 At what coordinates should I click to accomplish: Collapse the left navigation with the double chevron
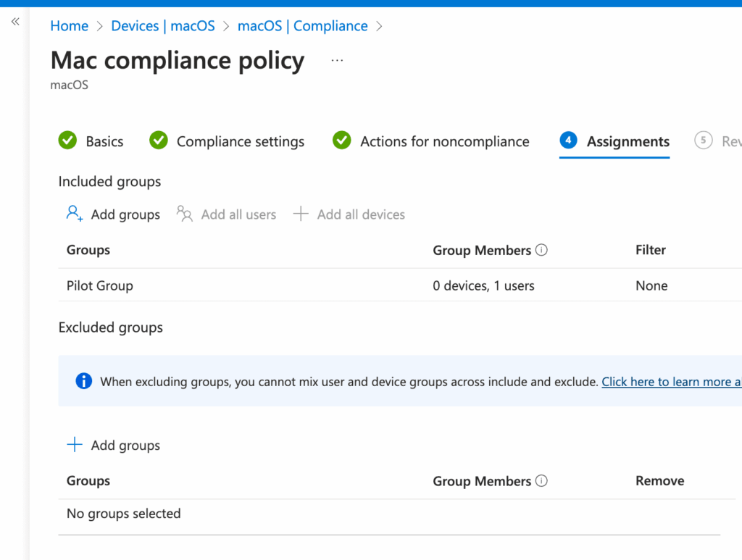[x=14, y=21]
